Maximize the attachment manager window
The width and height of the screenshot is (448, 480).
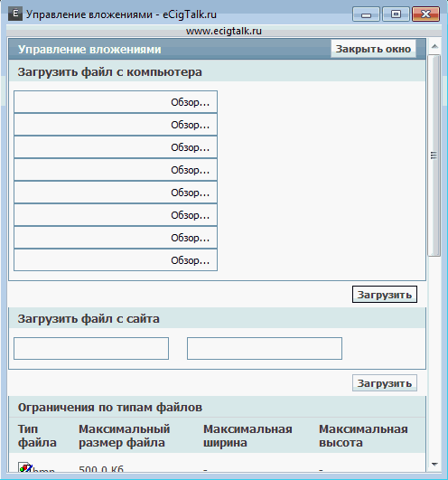click(x=396, y=14)
